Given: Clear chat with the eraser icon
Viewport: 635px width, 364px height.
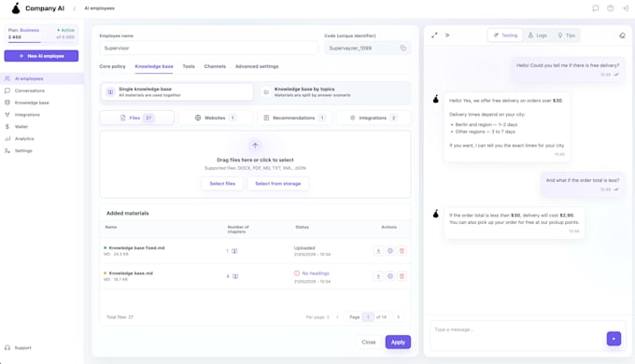Looking at the screenshot, I should click(622, 35).
